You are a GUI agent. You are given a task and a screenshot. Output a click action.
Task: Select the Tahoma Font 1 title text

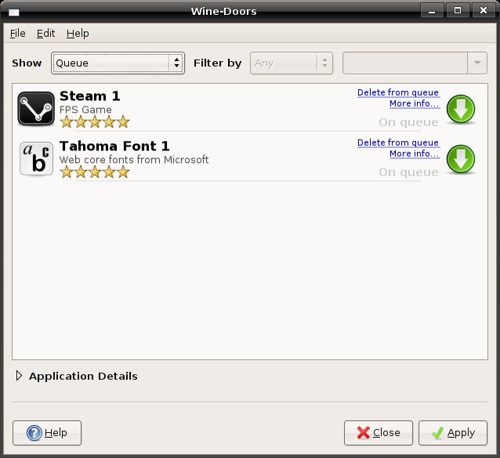(114, 146)
